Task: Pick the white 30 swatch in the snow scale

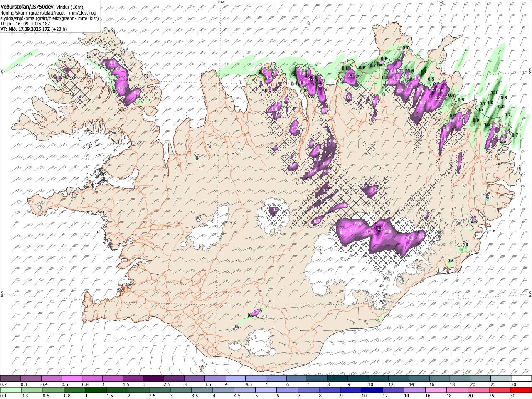Action: [521, 379]
